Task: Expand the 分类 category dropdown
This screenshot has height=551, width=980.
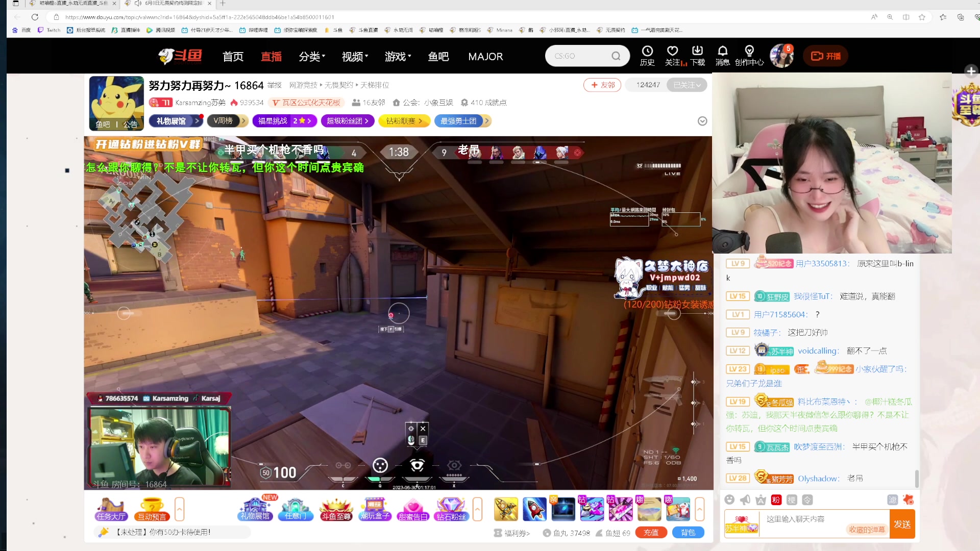Action: pos(312,57)
